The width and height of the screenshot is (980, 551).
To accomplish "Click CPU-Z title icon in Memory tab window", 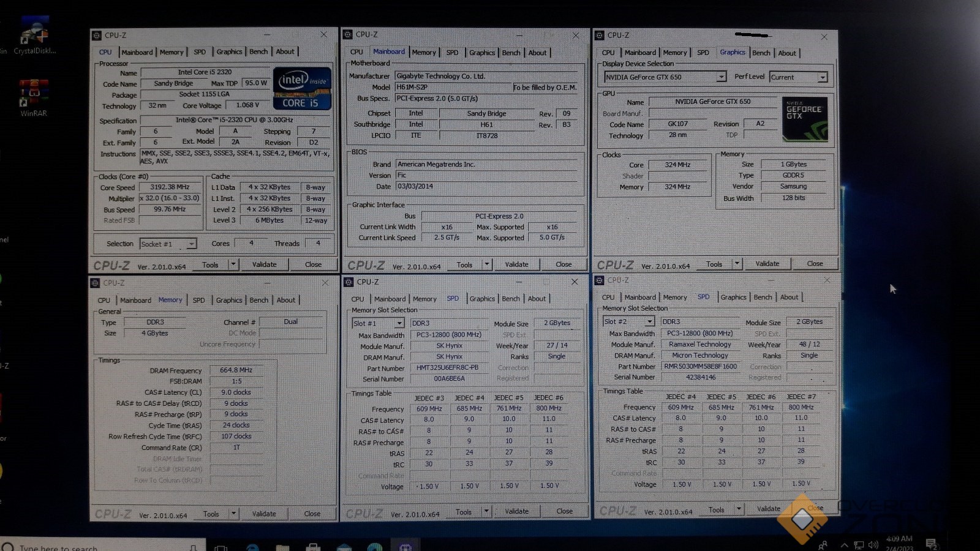I will pos(95,283).
